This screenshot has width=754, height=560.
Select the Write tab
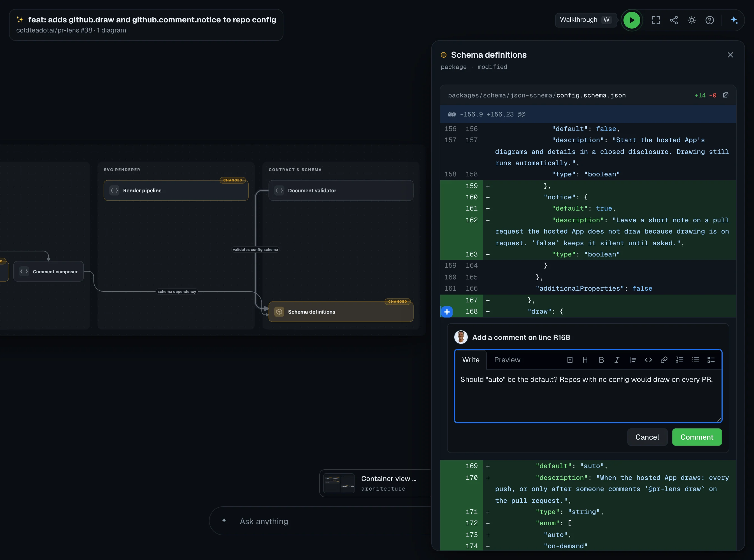[471, 360]
